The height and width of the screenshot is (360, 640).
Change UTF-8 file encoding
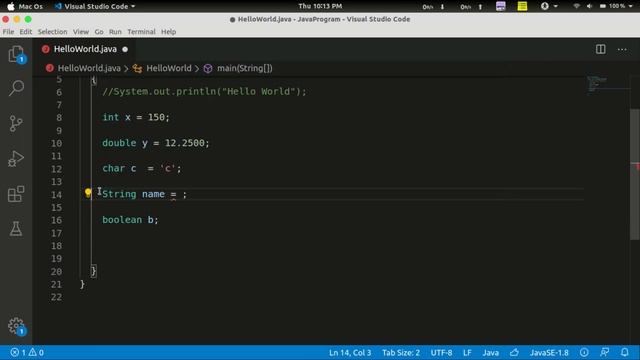[x=441, y=352]
